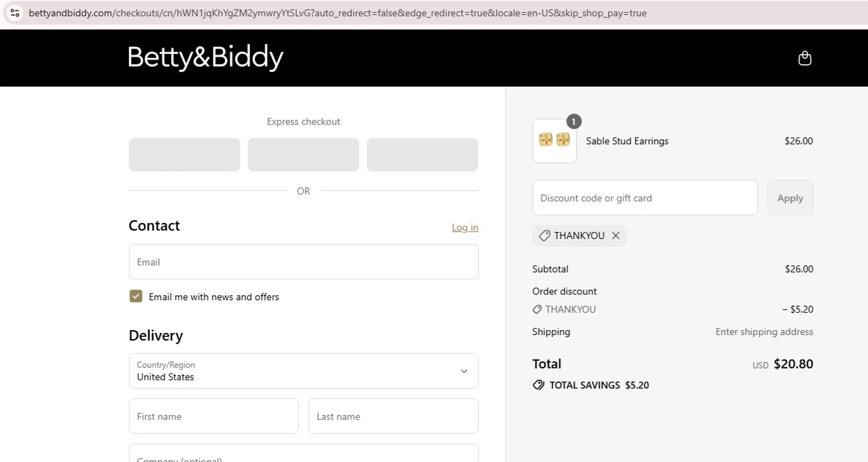868x462 pixels.
Task: Click the Sable Stud Earrings product name
Action: (627, 141)
